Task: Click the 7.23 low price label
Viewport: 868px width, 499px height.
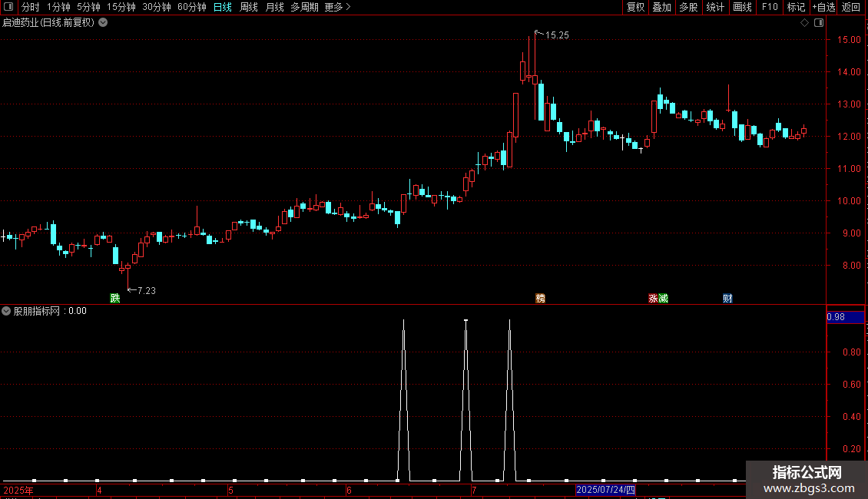Action: pyautogui.click(x=147, y=290)
